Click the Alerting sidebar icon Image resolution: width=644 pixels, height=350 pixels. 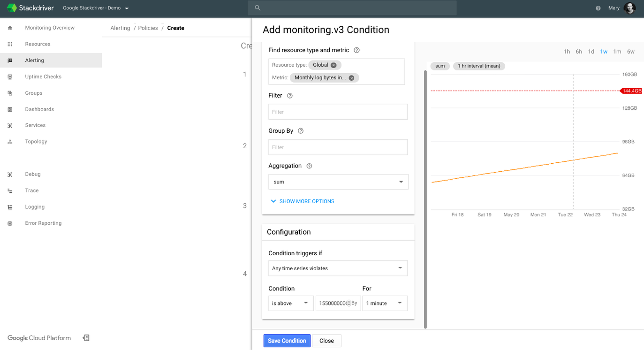(10, 61)
